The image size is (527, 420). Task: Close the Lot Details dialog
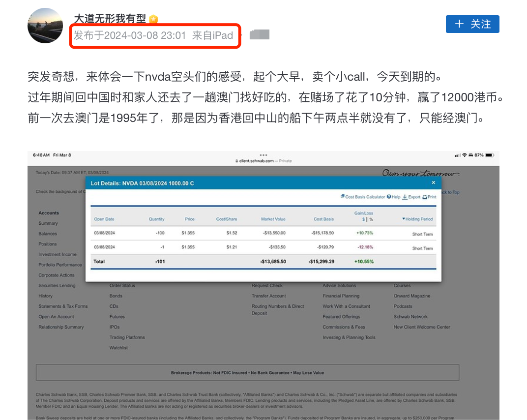pyautogui.click(x=433, y=182)
